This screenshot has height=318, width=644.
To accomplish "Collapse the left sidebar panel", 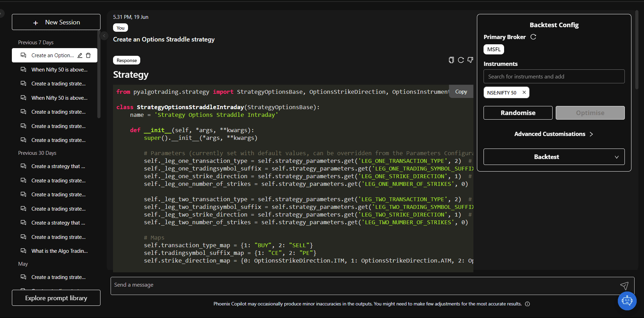I will click(x=104, y=36).
